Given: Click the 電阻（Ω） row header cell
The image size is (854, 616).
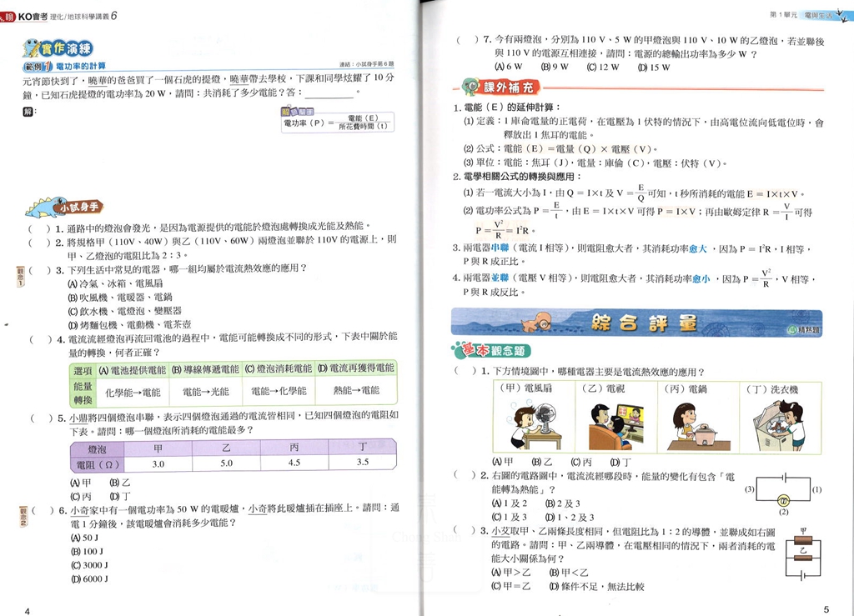Looking at the screenshot, I should [x=98, y=465].
